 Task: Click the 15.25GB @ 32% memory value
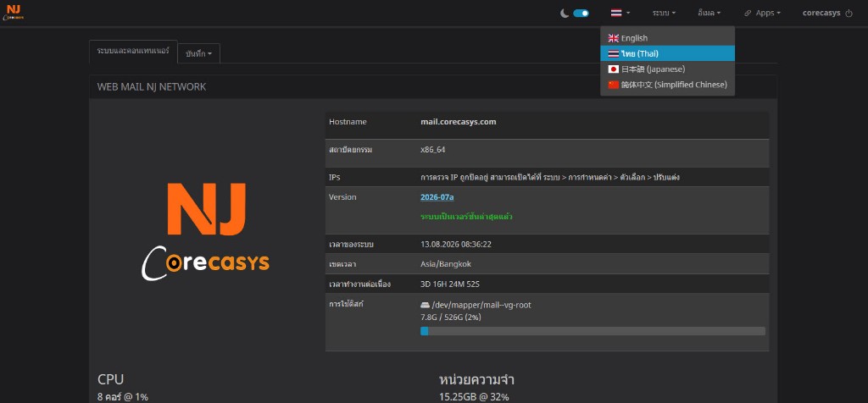point(474,397)
